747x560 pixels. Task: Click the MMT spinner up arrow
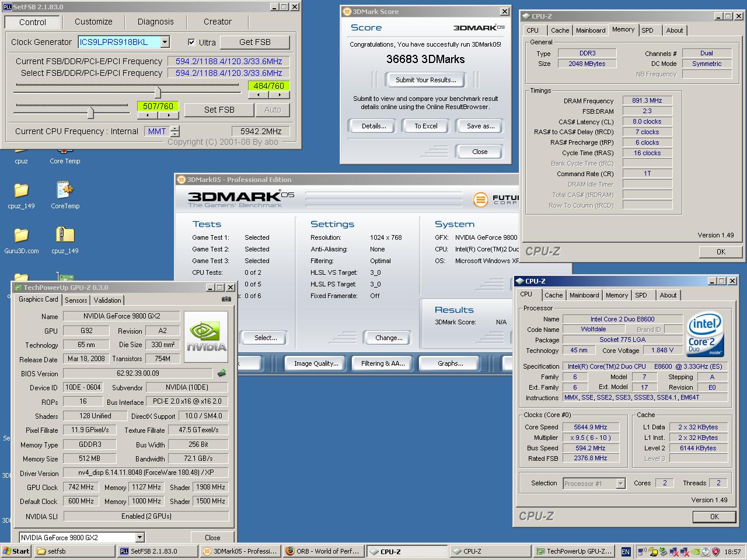175,128
